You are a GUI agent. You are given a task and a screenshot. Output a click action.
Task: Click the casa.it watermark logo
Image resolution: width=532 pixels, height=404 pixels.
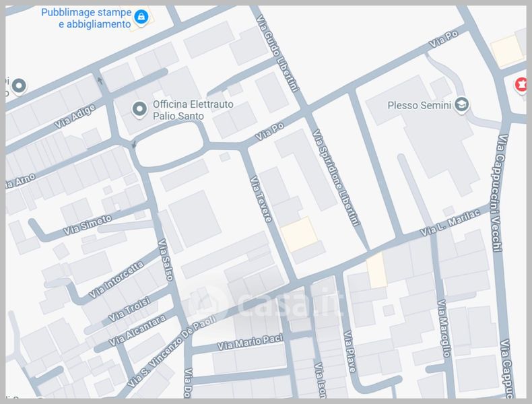point(269,304)
